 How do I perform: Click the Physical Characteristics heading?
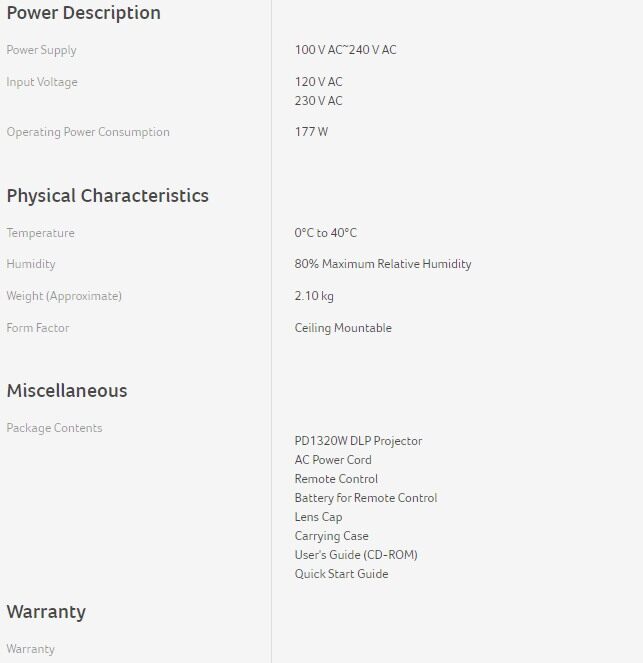point(107,196)
